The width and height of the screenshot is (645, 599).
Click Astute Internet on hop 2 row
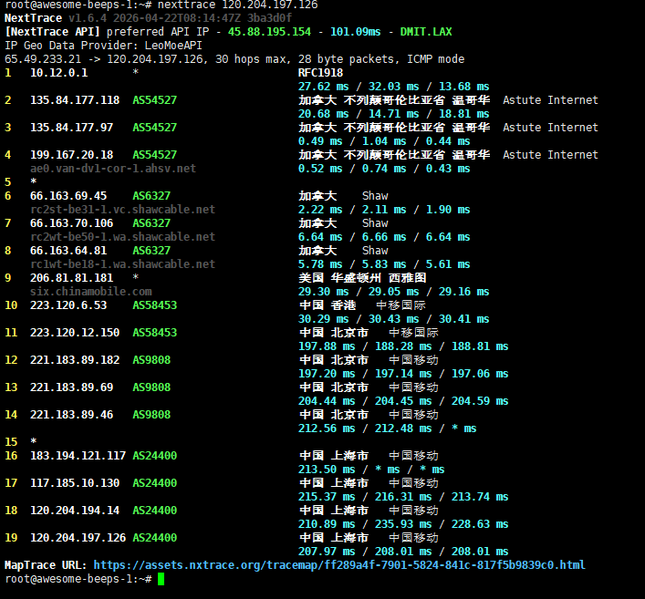pyautogui.click(x=550, y=100)
